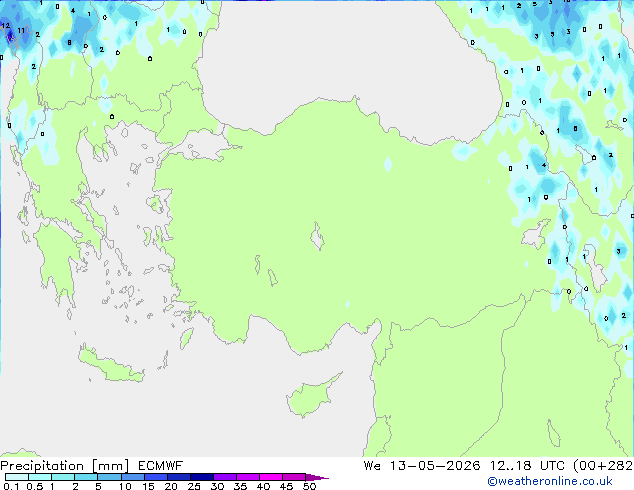Click the '12..18 UTC' time range text
The width and height of the screenshot is (634, 490).
tap(527, 466)
